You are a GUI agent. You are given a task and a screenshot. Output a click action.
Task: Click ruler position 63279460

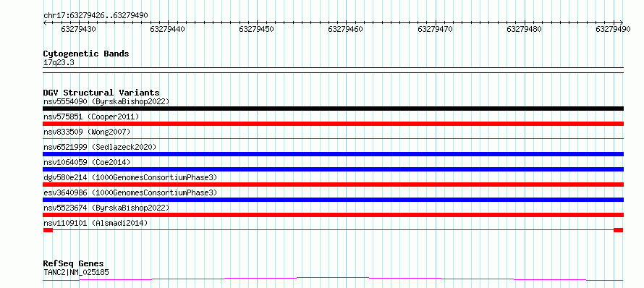346,29
